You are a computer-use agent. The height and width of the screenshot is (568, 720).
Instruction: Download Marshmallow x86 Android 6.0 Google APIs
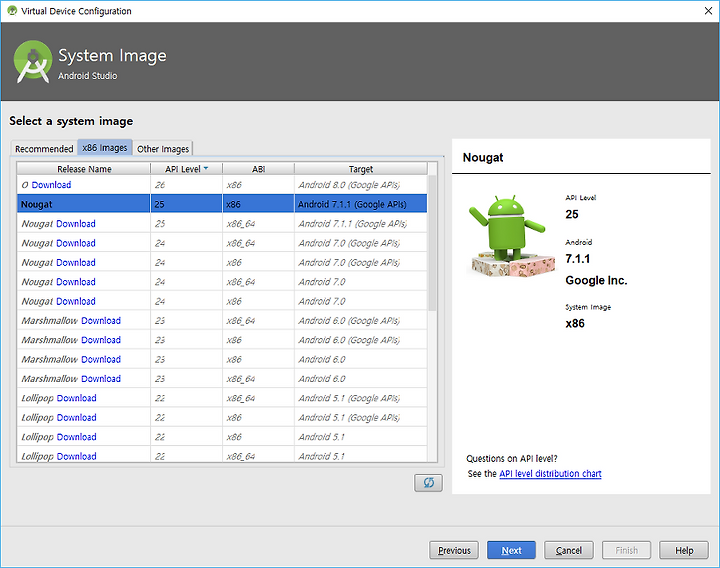[101, 340]
